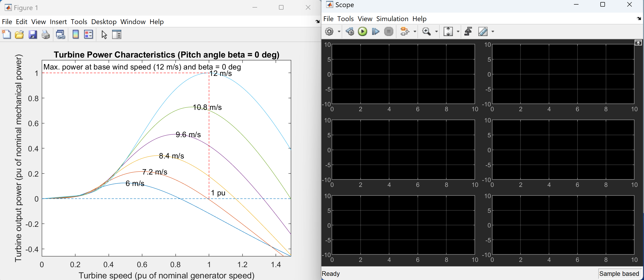Image resolution: width=644 pixels, height=280 pixels.
Task: Toggle the Cursor Measurements ruler icon
Action: pos(483,32)
